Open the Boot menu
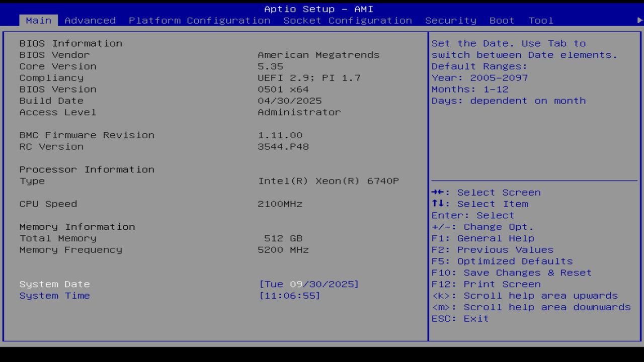Viewport: 644px width, 362px height. pyautogui.click(x=502, y=20)
